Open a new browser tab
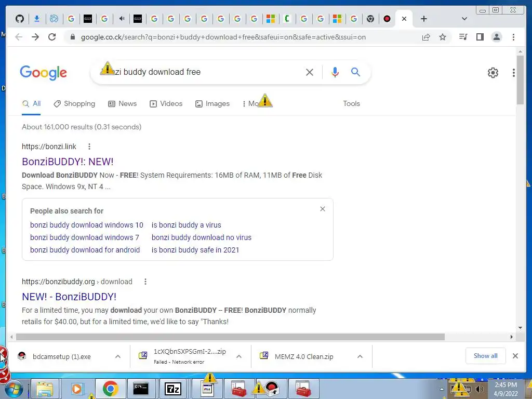Viewport: 532px width, 399px height. [423, 19]
